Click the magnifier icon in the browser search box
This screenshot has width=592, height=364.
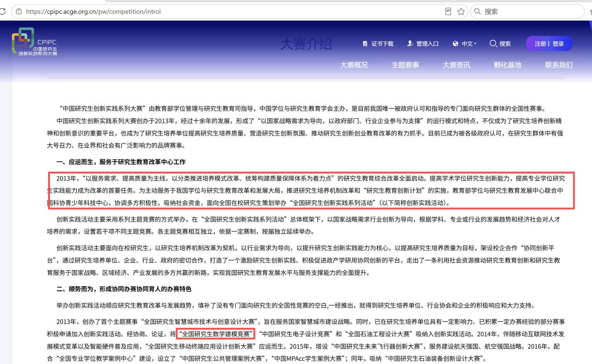pos(478,11)
